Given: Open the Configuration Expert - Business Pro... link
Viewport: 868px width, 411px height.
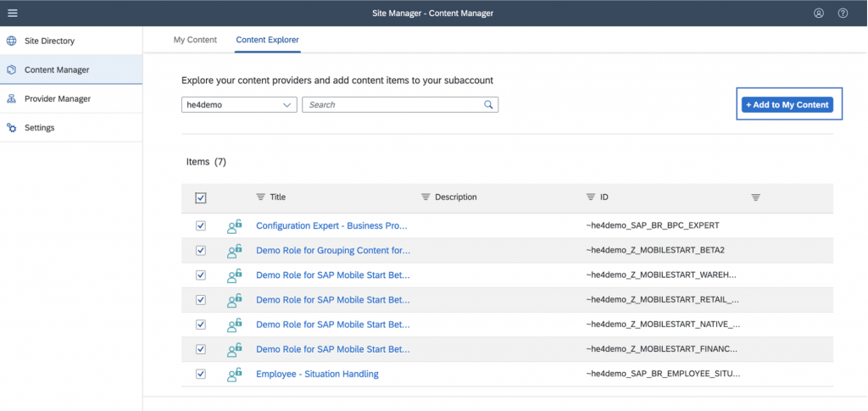Looking at the screenshot, I should (x=332, y=225).
